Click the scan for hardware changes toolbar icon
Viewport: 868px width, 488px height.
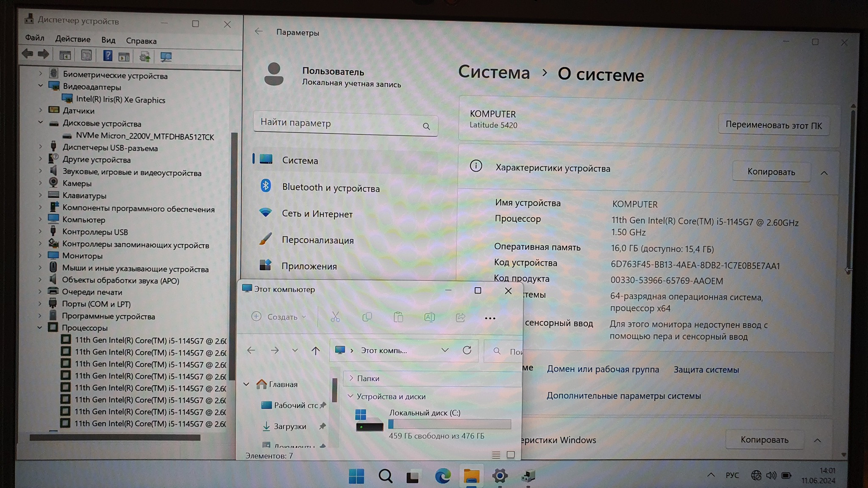pyautogui.click(x=166, y=57)
